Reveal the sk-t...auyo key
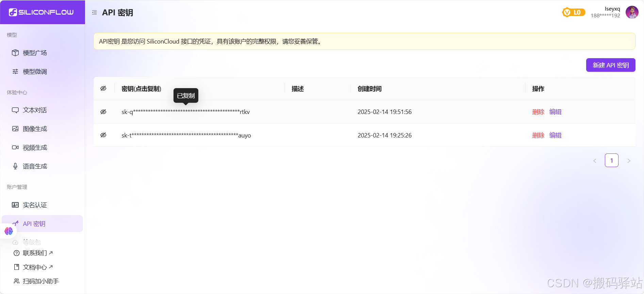This screenshot has width=644, height=294. pos(103,135)
